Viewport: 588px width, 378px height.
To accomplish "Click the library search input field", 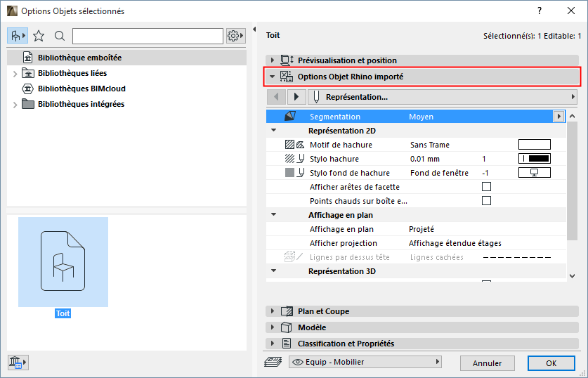I will pos(148,36).
